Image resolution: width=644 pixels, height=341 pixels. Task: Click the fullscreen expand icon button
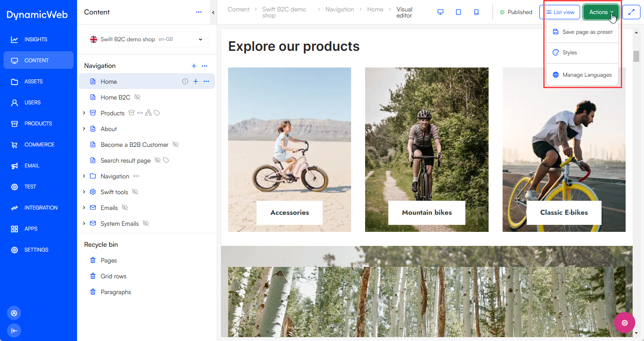[631, 12]
